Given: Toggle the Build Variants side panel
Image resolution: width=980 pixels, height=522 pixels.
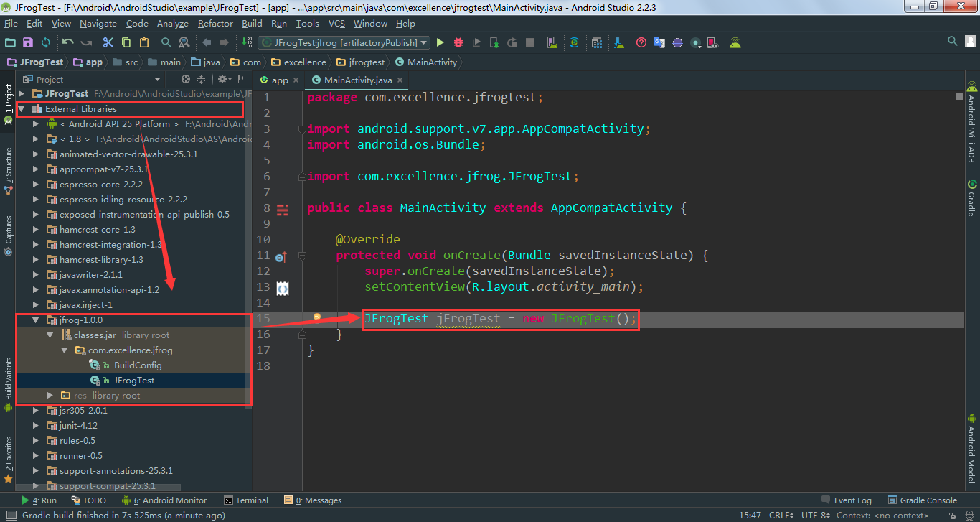Looking at the screenshot, I should pos(9,379).
